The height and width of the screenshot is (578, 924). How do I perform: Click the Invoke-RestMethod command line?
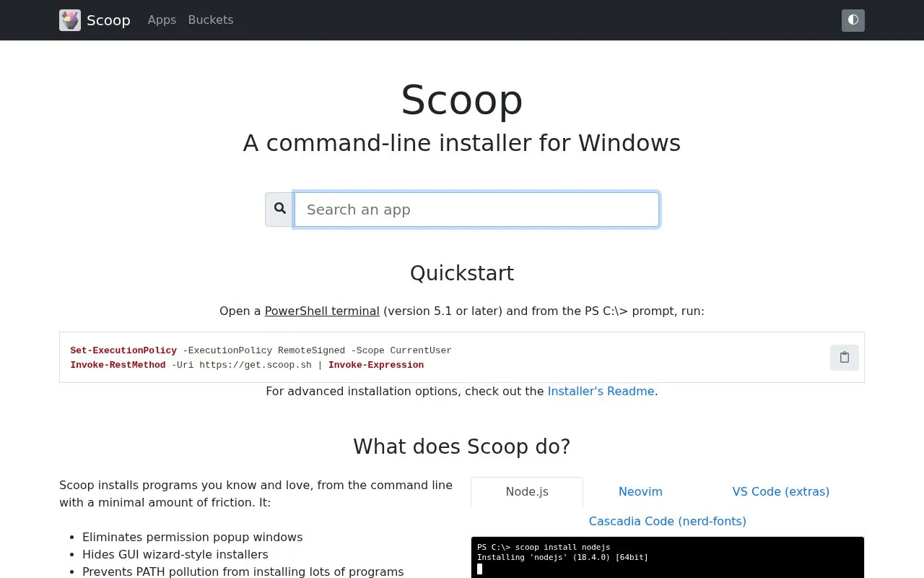pos(247,365)
